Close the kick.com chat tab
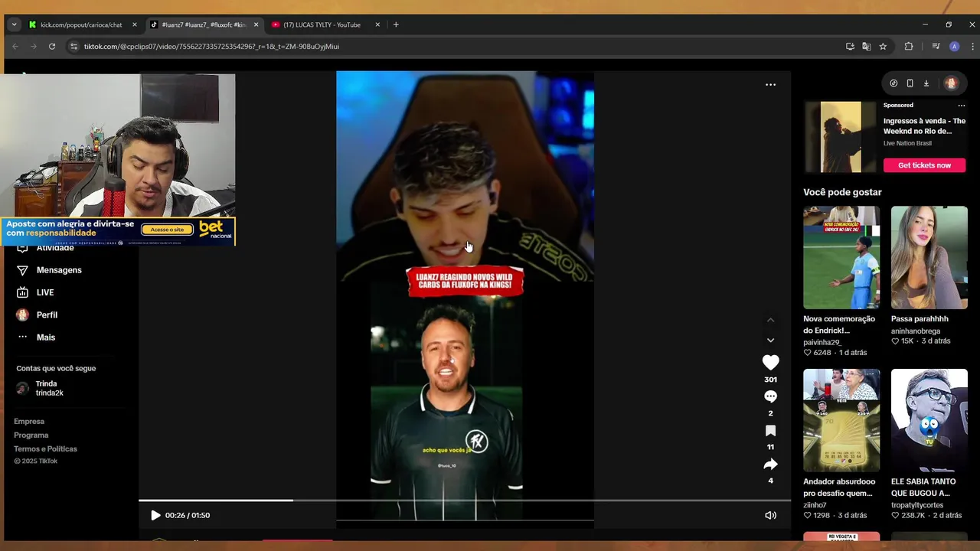This screenshot has width=980, height=551. [135, 24]
